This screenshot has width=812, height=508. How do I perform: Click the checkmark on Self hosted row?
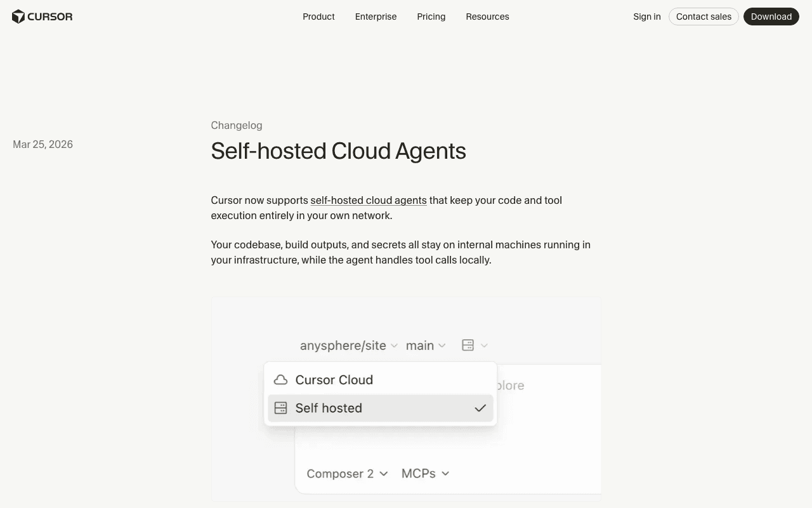(480, 408)
